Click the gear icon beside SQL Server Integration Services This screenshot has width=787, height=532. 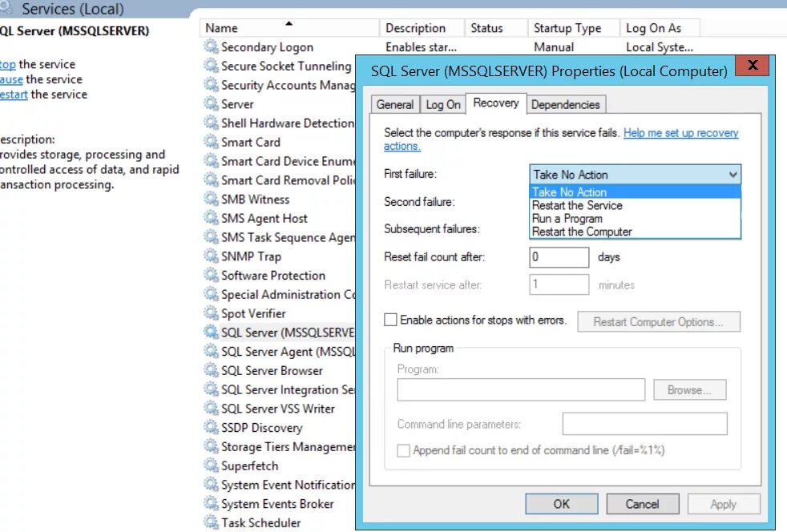click(x=211, y=389)
